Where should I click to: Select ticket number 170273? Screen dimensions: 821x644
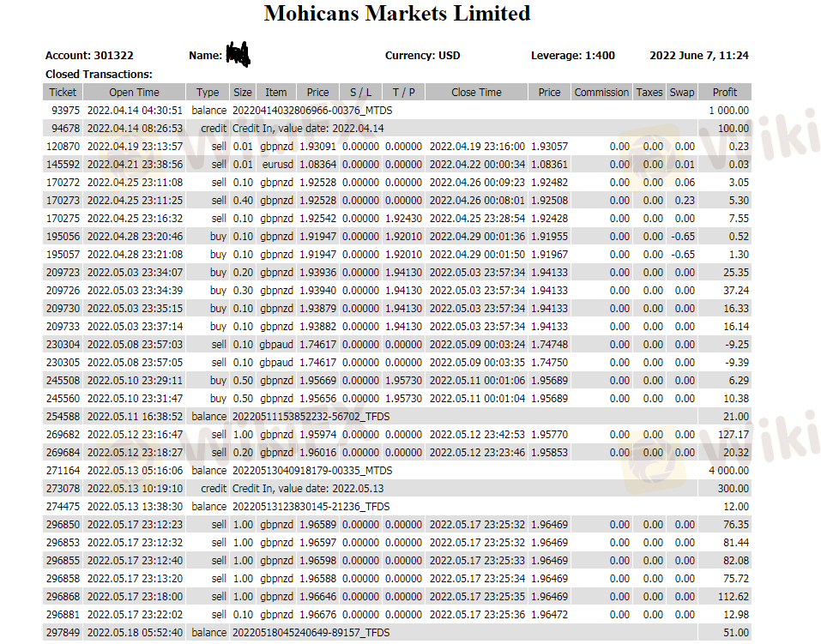point(63,201)
